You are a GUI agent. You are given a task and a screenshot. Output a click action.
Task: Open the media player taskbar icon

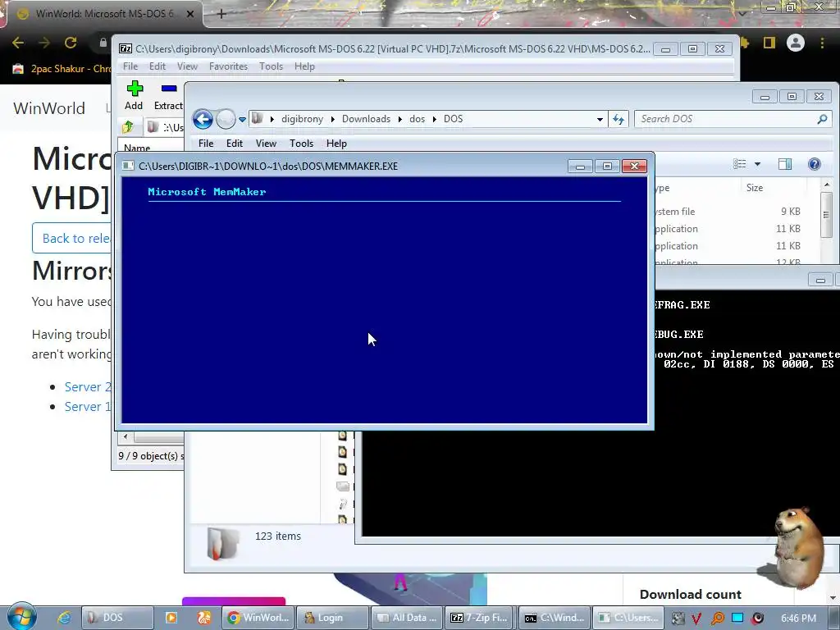point(171,618)
